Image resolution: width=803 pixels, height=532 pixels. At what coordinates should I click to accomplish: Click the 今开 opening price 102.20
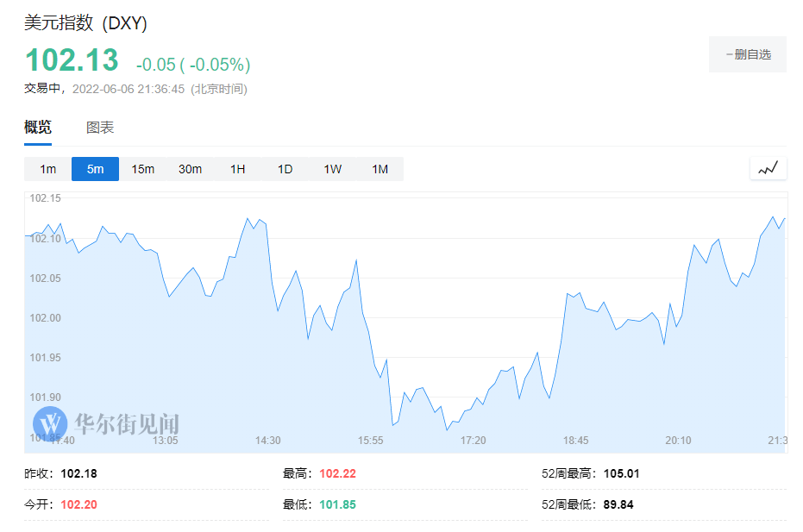tap(78, 504)
